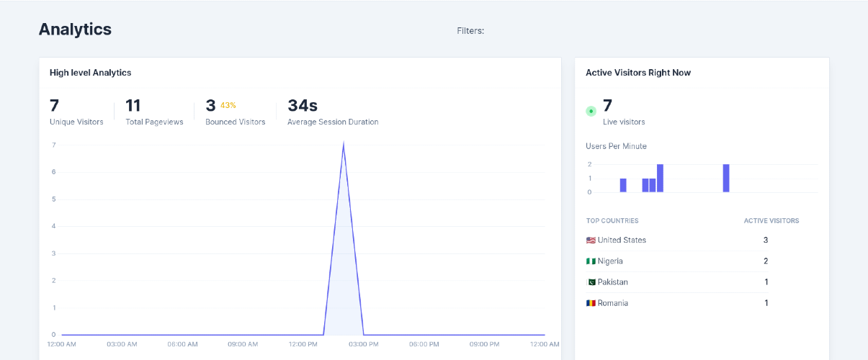Select the Pakistan country name
The width and height of the screenshot is (868, 360).
[x=613, y=282]
